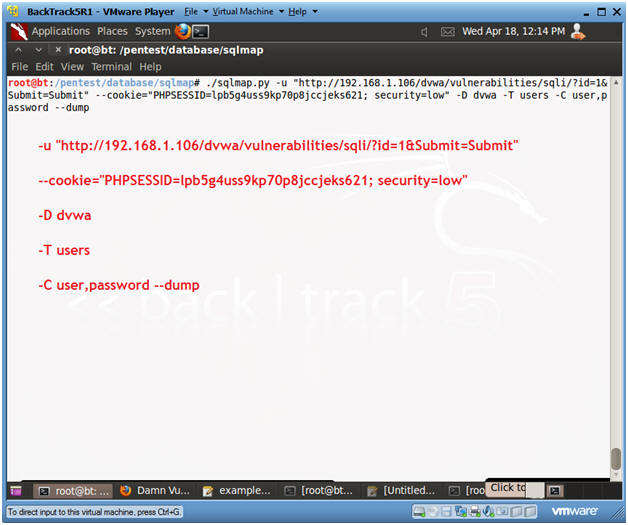Switch to root@bt taskbar window
628x525 pixels.
[73, 491]
